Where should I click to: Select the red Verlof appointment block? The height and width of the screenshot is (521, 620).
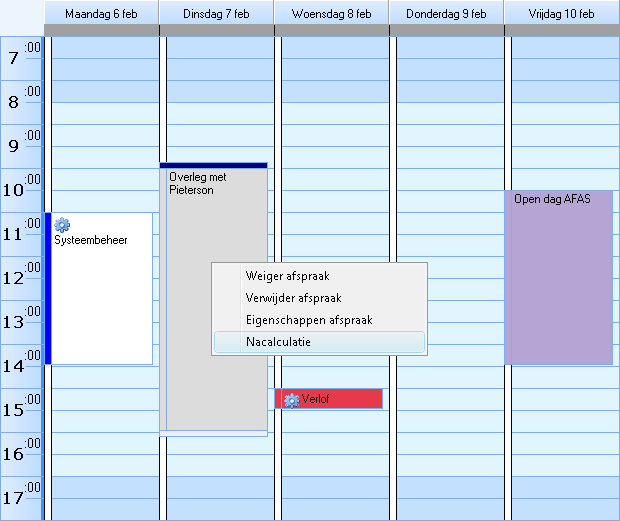[x=329, y=399]
